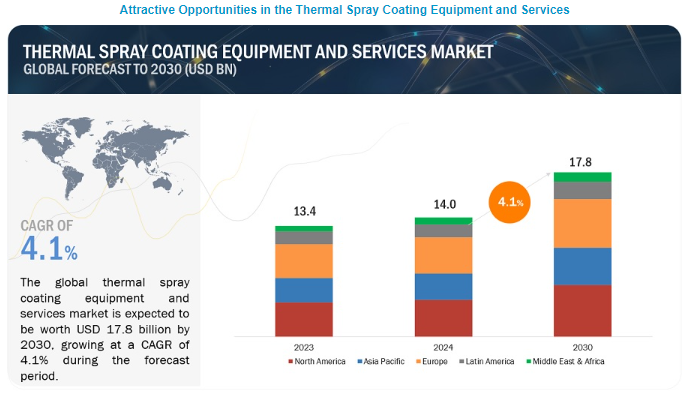Click the orange 4.1% CAGR circle

[x=510, y=202]
